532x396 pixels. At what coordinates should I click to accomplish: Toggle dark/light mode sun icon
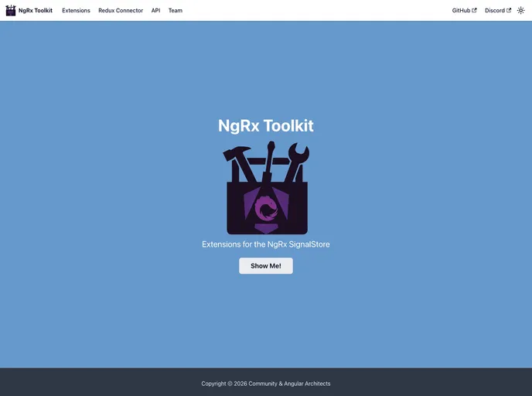point(520,11)
